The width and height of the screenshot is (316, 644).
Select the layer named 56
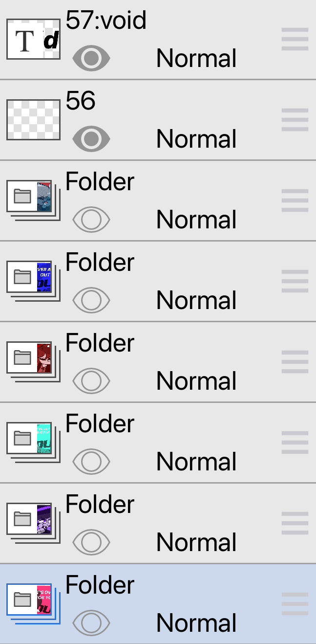[x=81, y=101]
